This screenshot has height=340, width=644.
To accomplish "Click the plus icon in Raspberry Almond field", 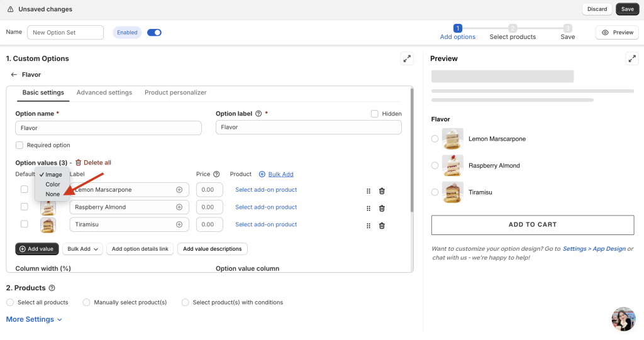I will point(179,207).
